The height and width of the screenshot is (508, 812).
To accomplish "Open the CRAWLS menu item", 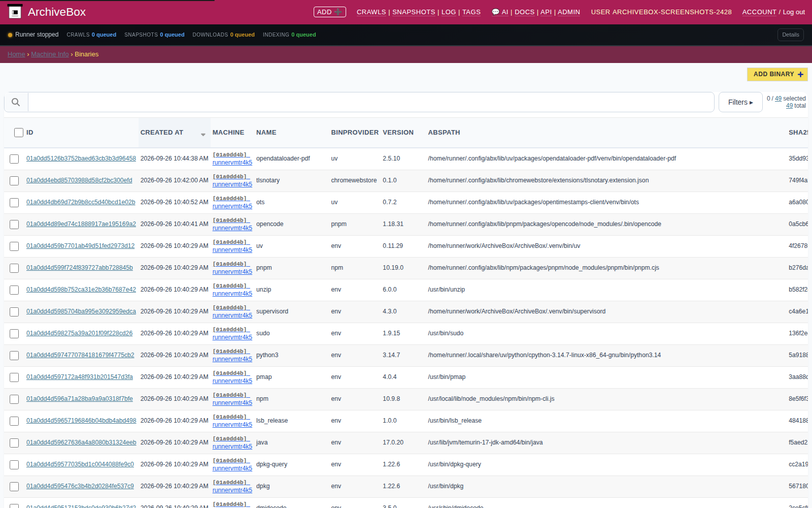I will pyautogui.click(x=371, y=12).
